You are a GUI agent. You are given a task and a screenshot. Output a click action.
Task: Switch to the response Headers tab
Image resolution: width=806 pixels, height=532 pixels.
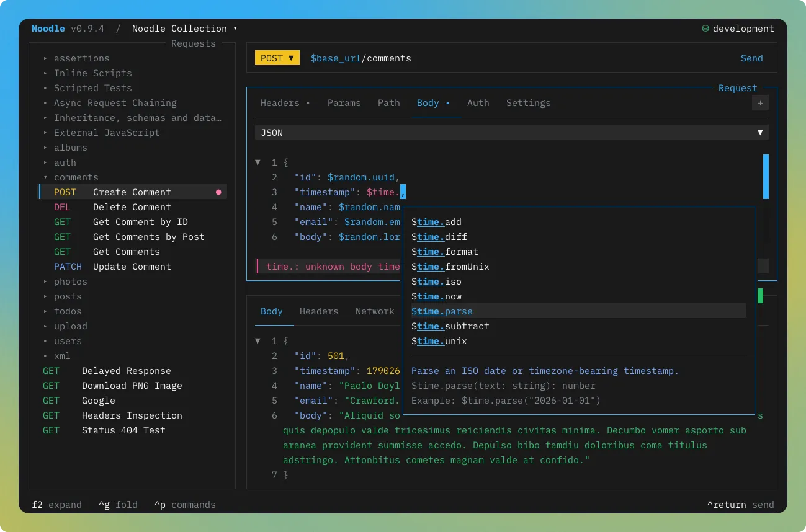[319, 311]
